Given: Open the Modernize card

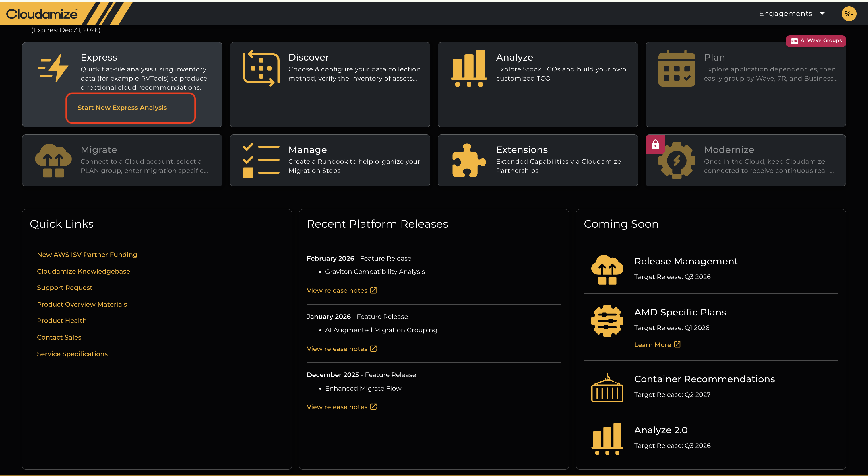Looking at the screenshot, I should [745, 161].
